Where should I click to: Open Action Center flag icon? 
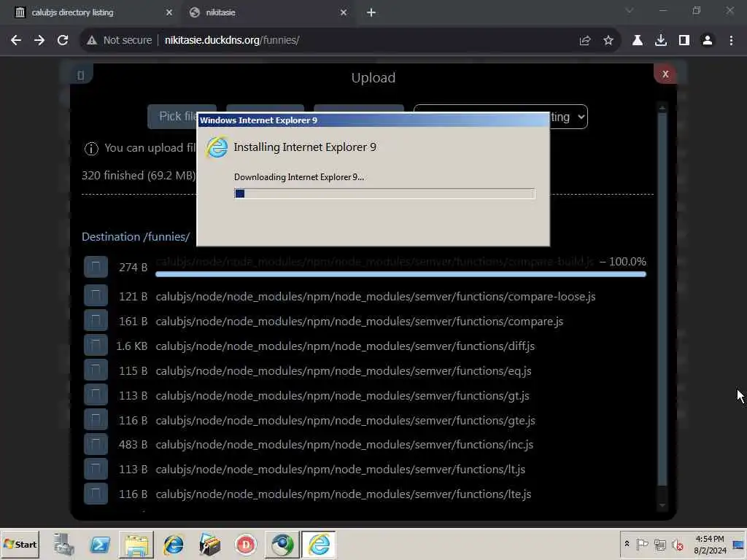[642, 544]
